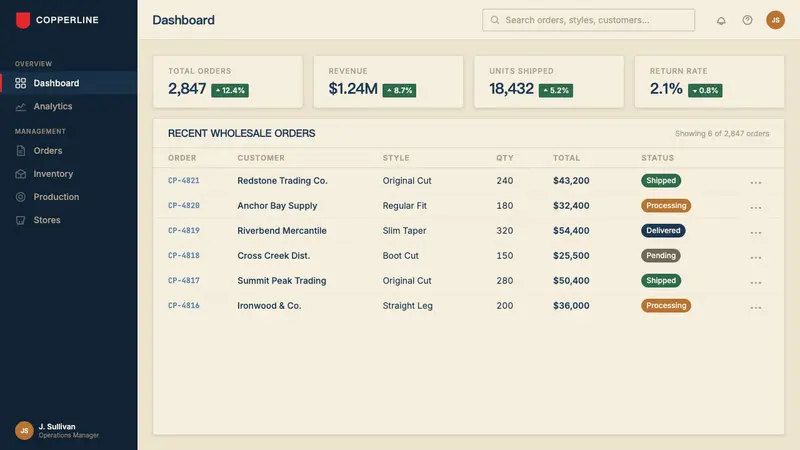Select the Revenue $1.24M value
This screenshot has width=800, height=450.
click(353, 89)
